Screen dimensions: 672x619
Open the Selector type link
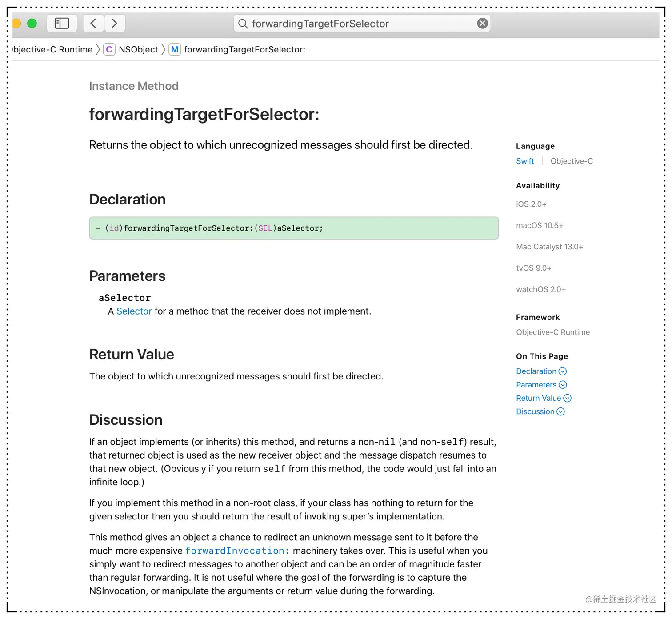tap(134, 311)
